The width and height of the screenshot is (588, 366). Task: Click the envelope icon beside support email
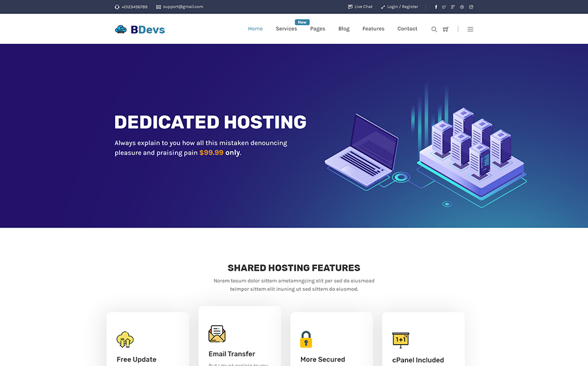(x=158, y=7)
